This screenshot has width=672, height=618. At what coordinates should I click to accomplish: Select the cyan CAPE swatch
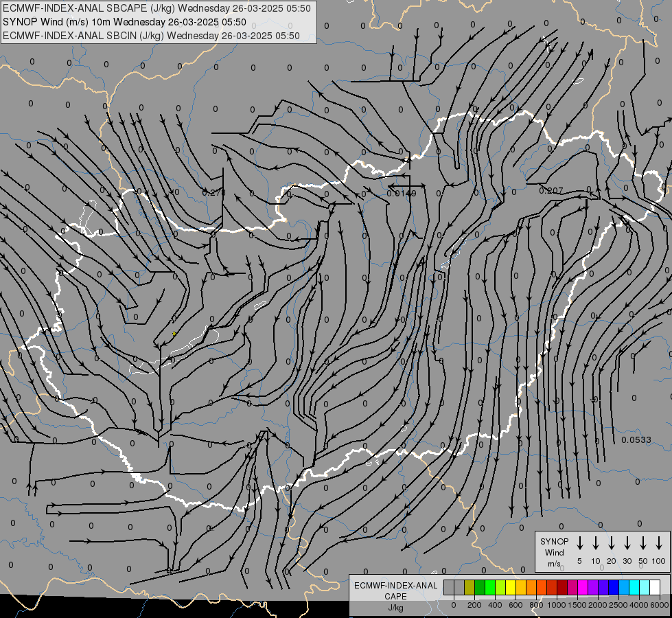click(634, 587)
